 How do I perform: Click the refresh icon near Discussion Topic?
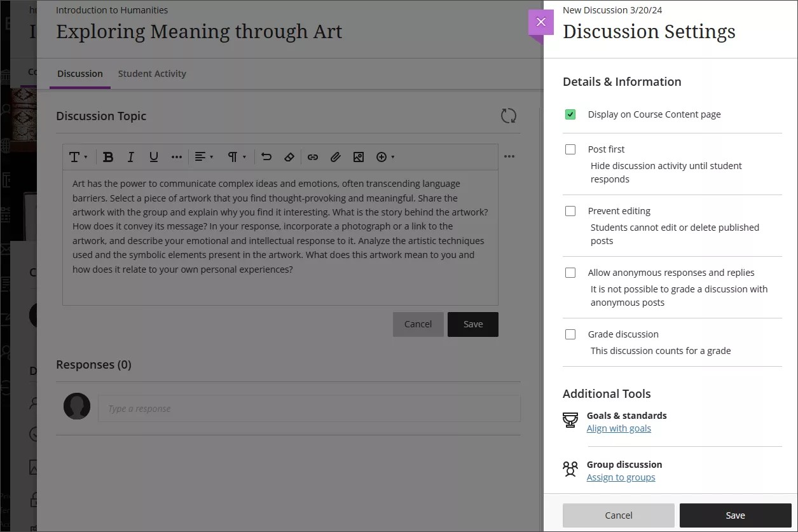point(507,116)
